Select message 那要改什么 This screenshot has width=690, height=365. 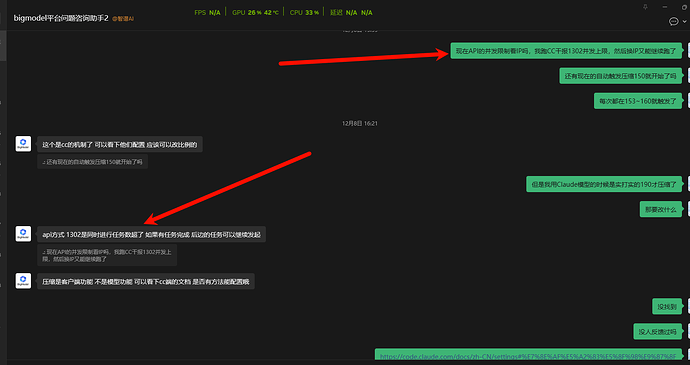click(x=661, y=210)
